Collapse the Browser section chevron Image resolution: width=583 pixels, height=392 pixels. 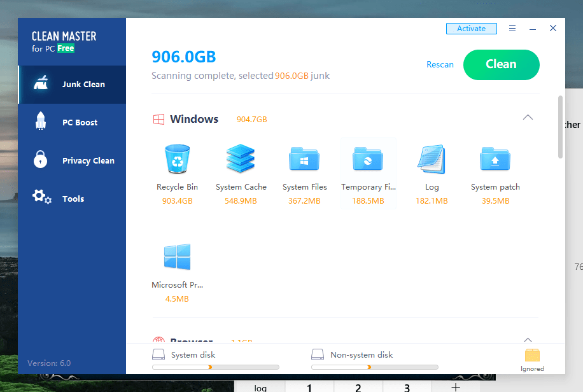(x=528, y=340)
